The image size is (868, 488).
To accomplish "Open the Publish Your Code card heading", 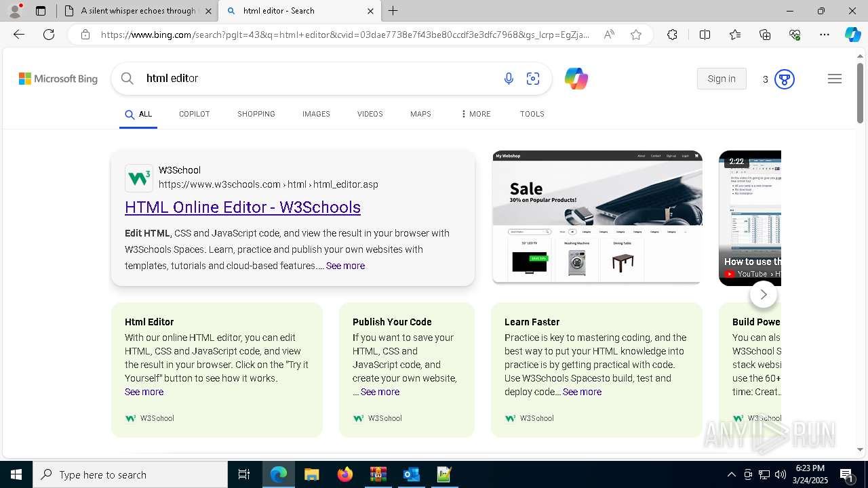I will pyautogui.click(x=392, y=322).
